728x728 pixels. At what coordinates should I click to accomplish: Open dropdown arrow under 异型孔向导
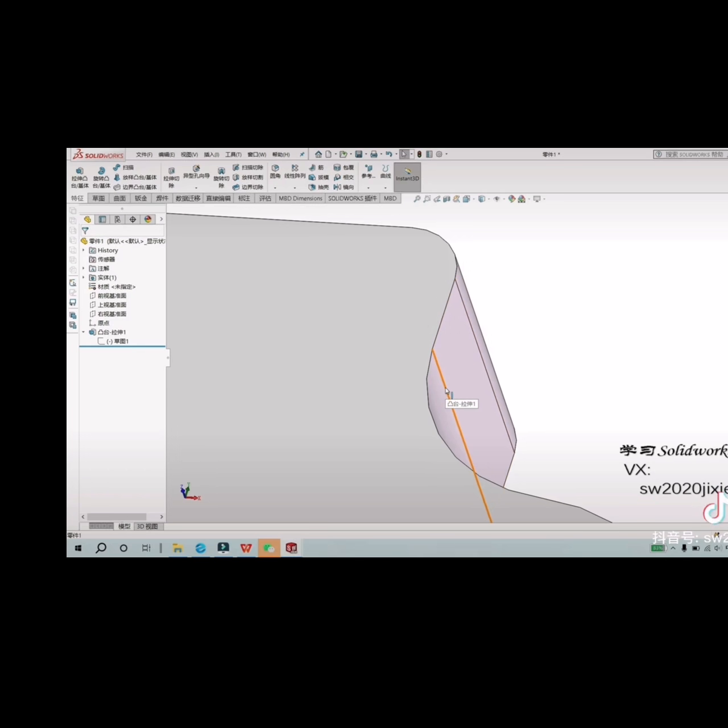click(x=196, y=188)
